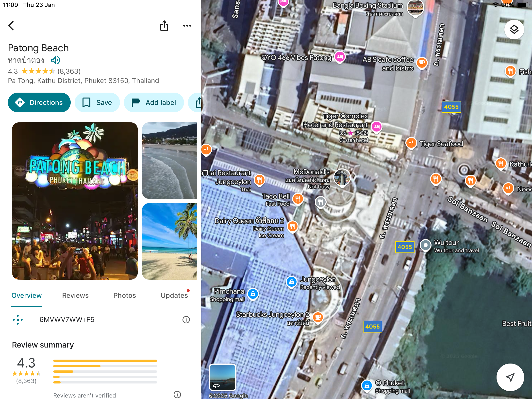Select the grey restaurant pin near Taco Bell

pos(321,202)
